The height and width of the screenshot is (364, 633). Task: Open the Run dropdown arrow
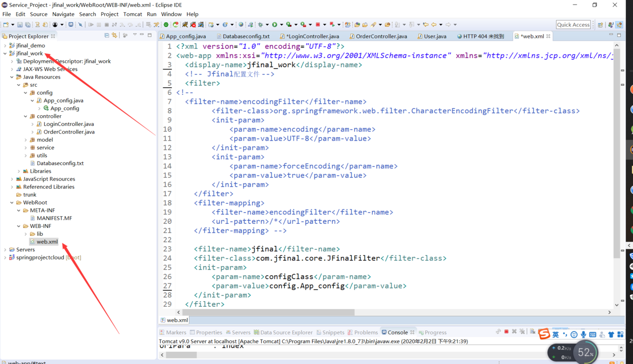[281, 24]
